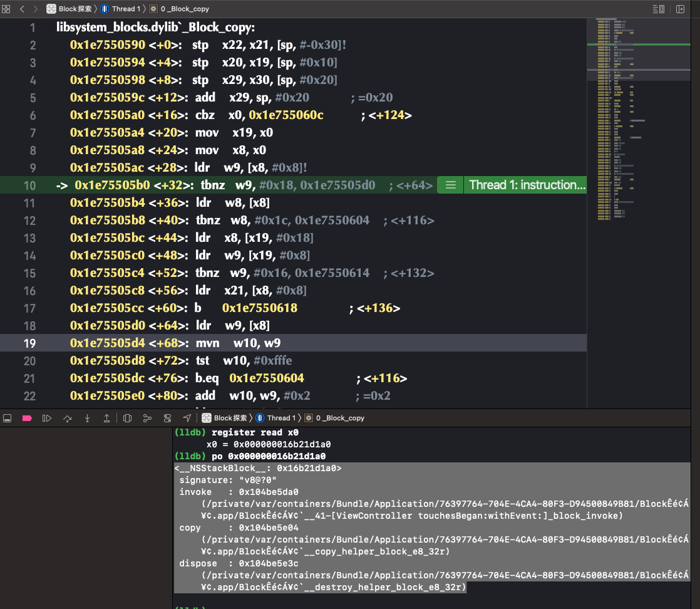Open Block探索 process in the debug bar
Image resolution: width=700 pixels, height=609 pixels.
click(x=225, y=418)
